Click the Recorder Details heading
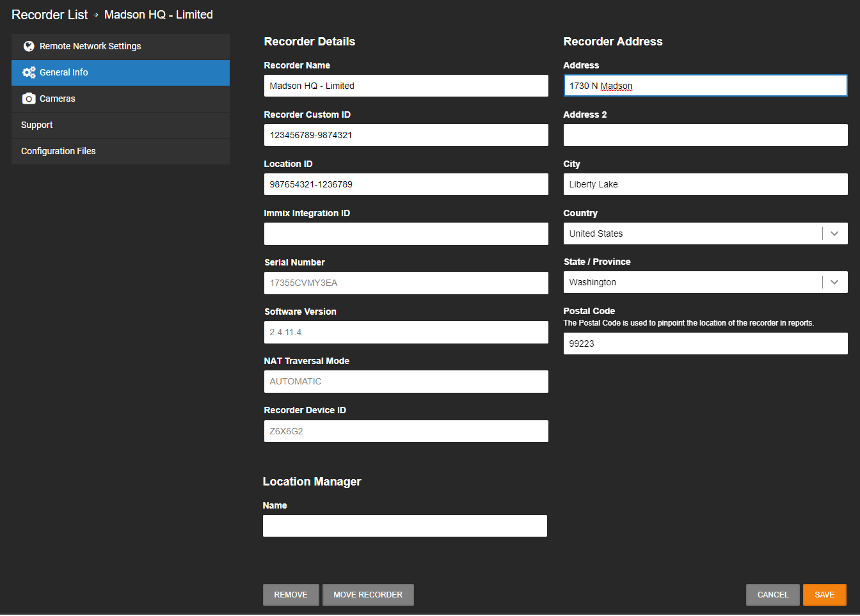The image size is (860, 616). click(309, 42)
